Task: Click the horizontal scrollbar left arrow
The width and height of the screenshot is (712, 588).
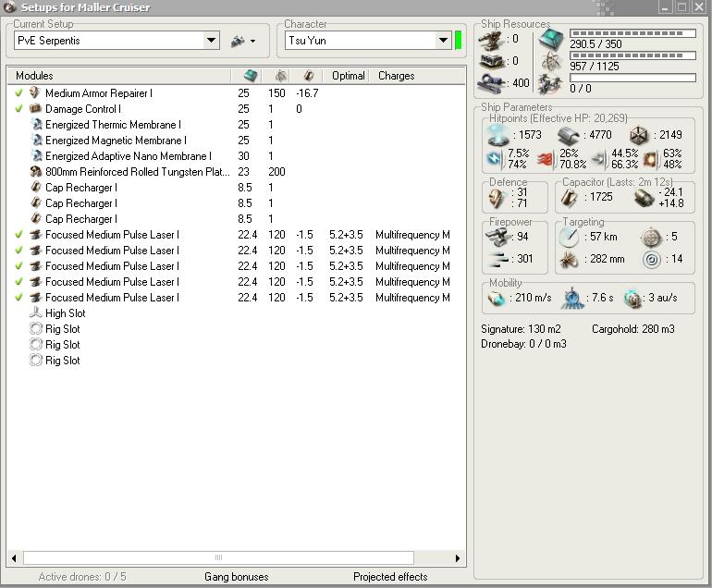Action: click(14, 558)
